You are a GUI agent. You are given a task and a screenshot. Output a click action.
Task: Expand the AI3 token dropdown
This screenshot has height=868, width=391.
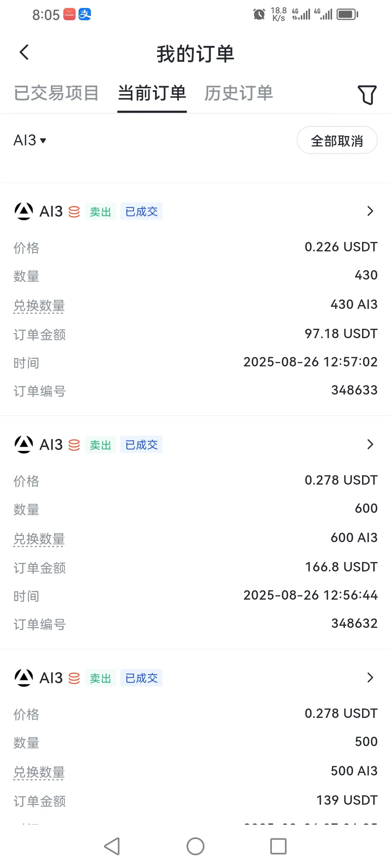30,140
